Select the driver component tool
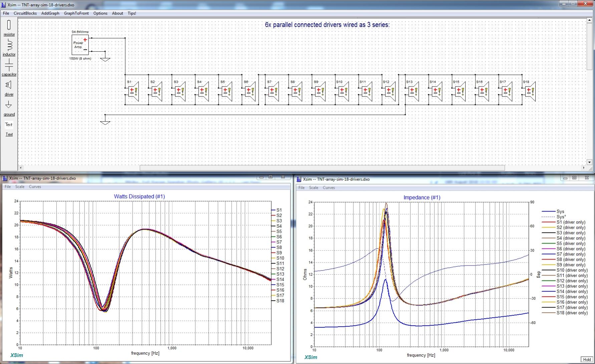The image size is (595, 364). tap(9, 88)
